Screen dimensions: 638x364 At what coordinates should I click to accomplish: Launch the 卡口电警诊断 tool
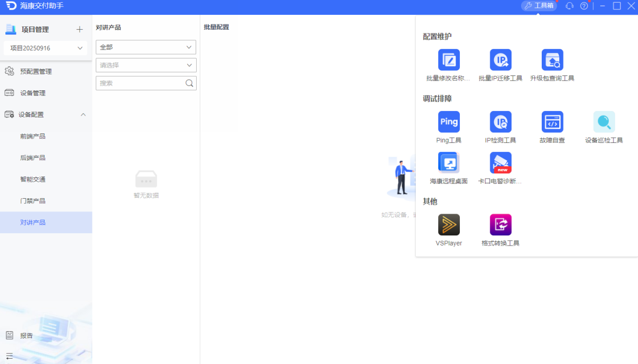[500, 163]
